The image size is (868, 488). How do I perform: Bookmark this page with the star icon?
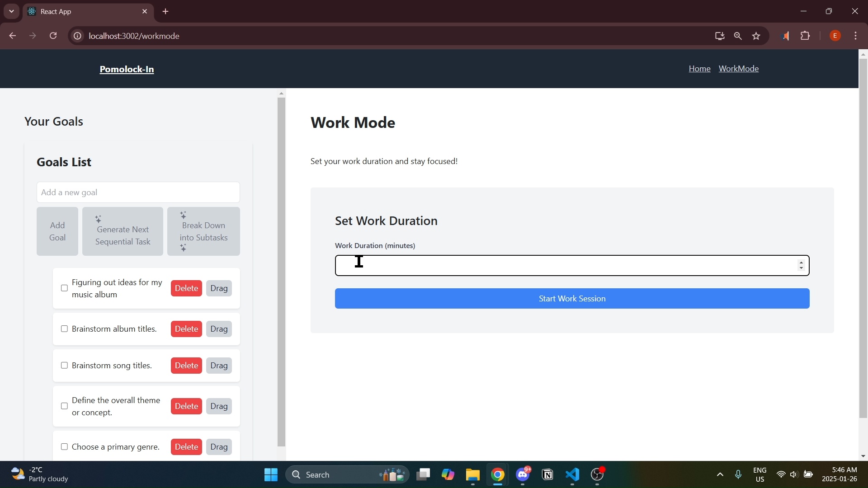tap(756, 36)
